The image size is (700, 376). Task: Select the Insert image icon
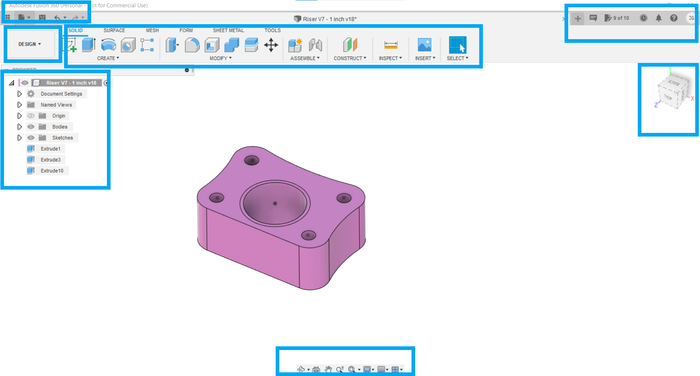pyautogui.click(x=425, y=45)
